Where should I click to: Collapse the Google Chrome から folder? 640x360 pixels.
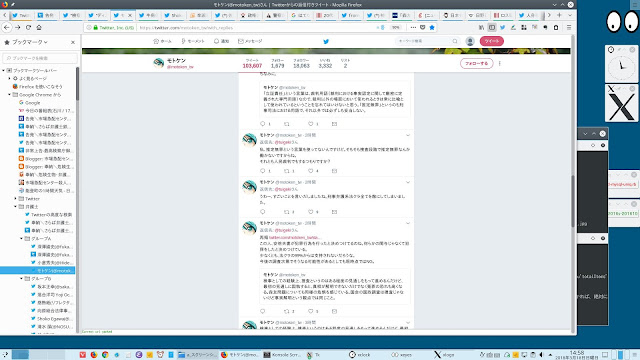click(x=10, y=95)
